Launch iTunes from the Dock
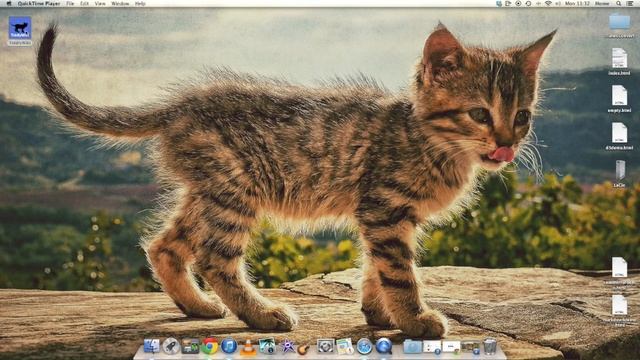640x360 pixels. pyautogui.click(x=229, y=346)
